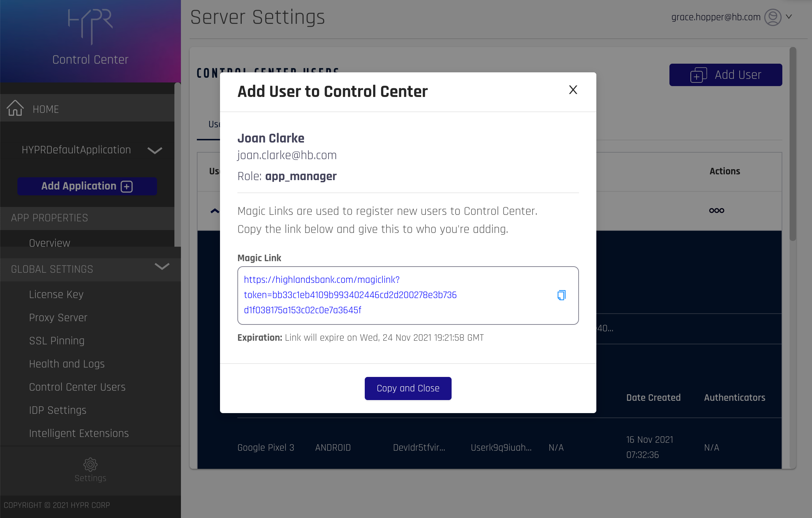Click the copy icon beside Magic Link
812x518 pixels.
coord(561,295)
